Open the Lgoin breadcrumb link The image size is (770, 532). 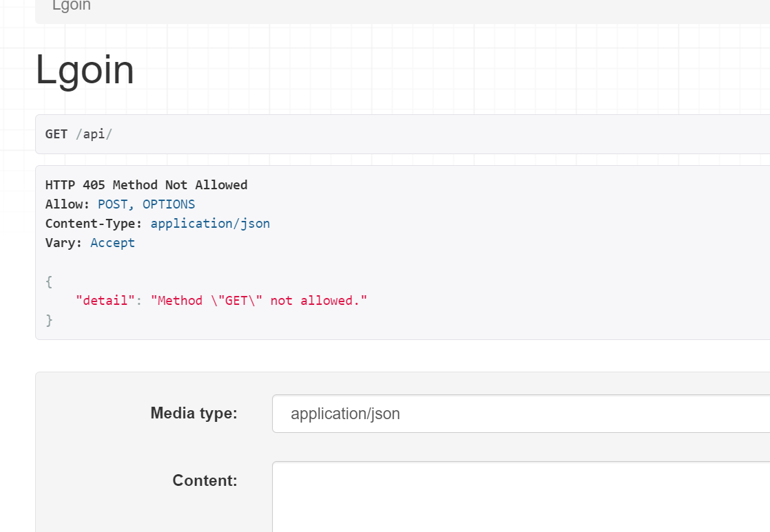(x=71, y=6)
